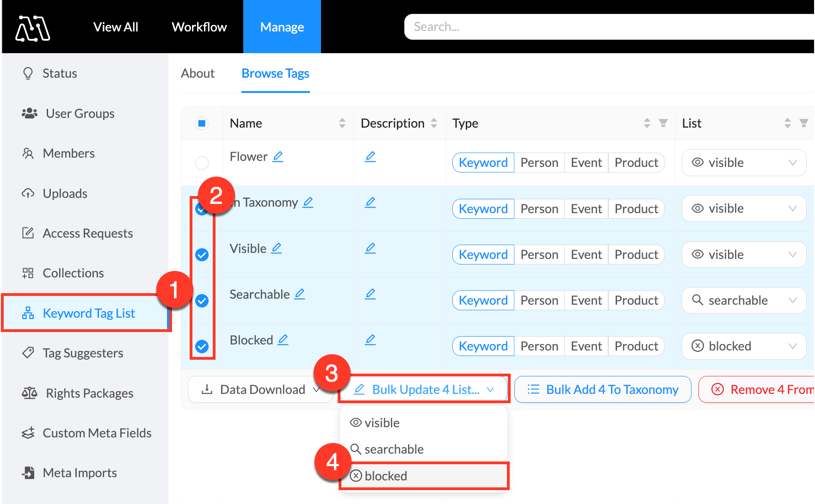This screenshot has height=504, width=815.
Task: Open the Flower row visible list dropdown
Action: 743,163
